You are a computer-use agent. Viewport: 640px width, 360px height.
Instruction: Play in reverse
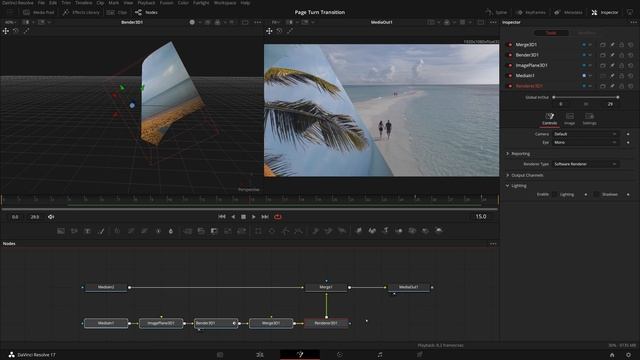pyautogui.click(x=233, y=217)
